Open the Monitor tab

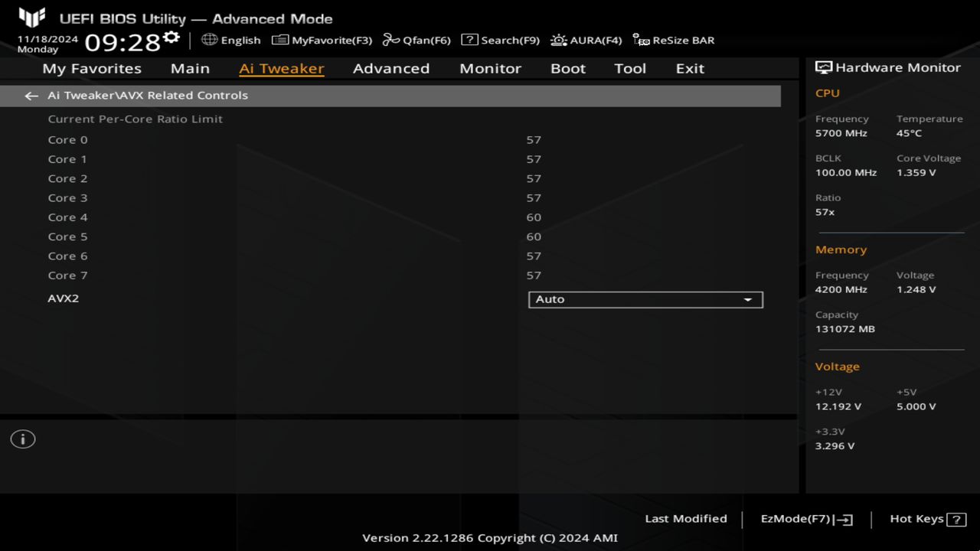tap(490, 69)
